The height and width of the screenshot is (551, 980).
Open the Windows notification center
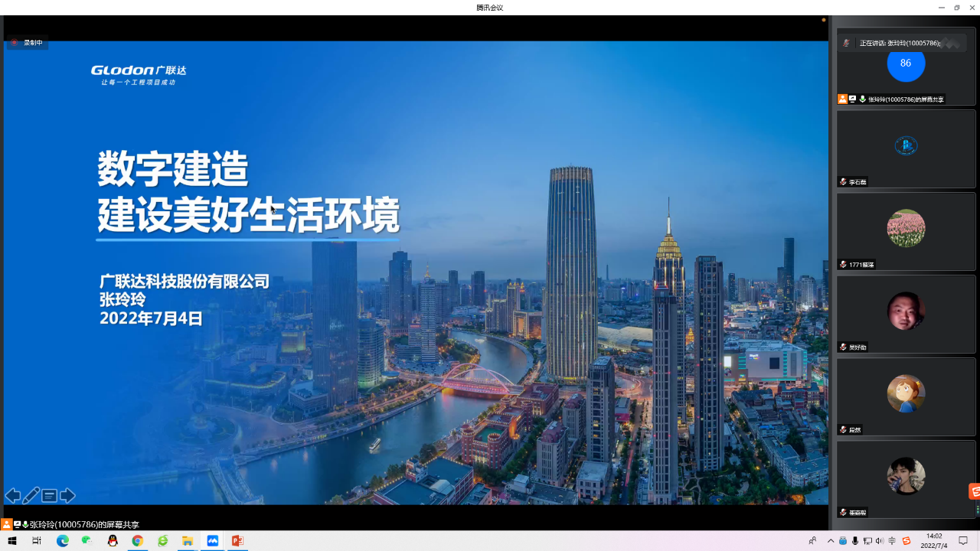[x=963, y=541]
